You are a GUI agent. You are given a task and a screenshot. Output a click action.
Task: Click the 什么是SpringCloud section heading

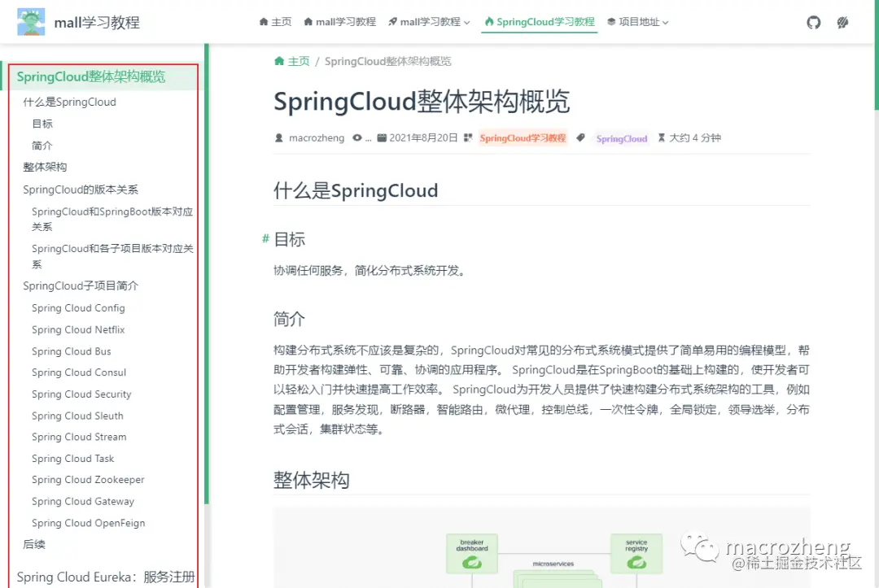356,190
